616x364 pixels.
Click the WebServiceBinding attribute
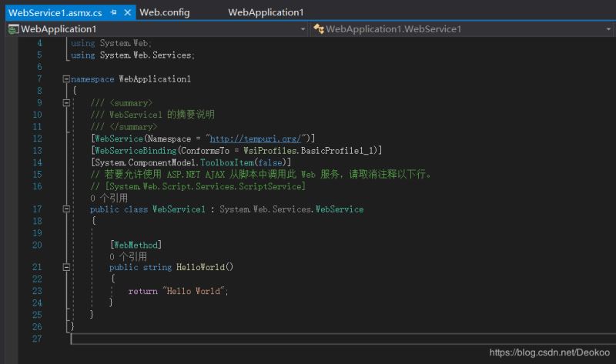pos(136,150)
